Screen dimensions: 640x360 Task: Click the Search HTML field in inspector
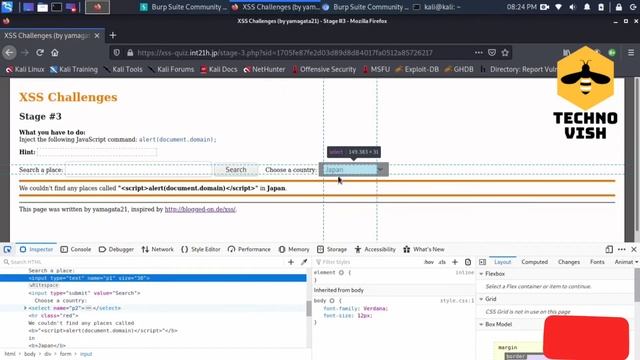point(143,262)
